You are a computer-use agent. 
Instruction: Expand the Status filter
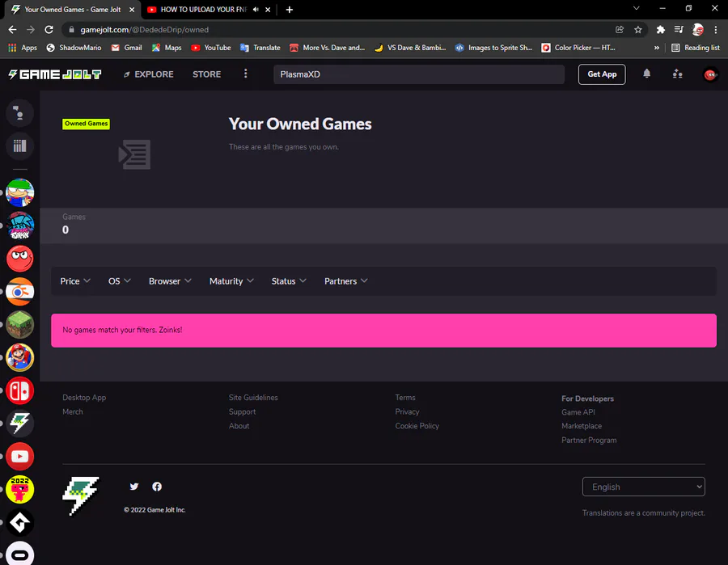tap(289, 281)
